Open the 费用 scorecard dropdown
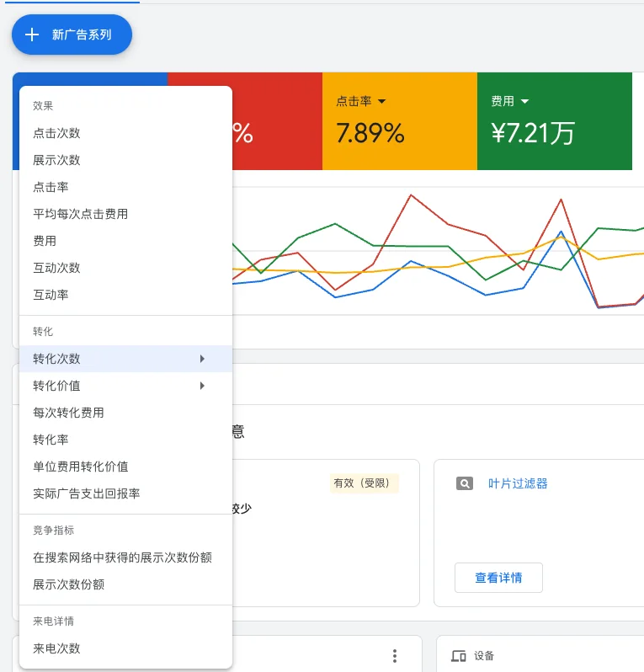 pyautogui.click(x=509, y=101)
